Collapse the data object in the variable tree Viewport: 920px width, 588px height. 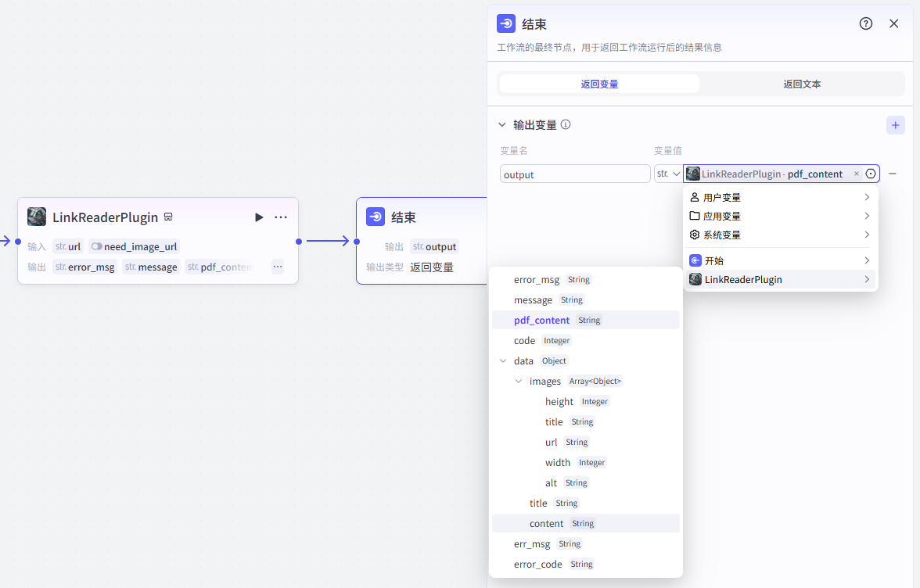[503, 360]
